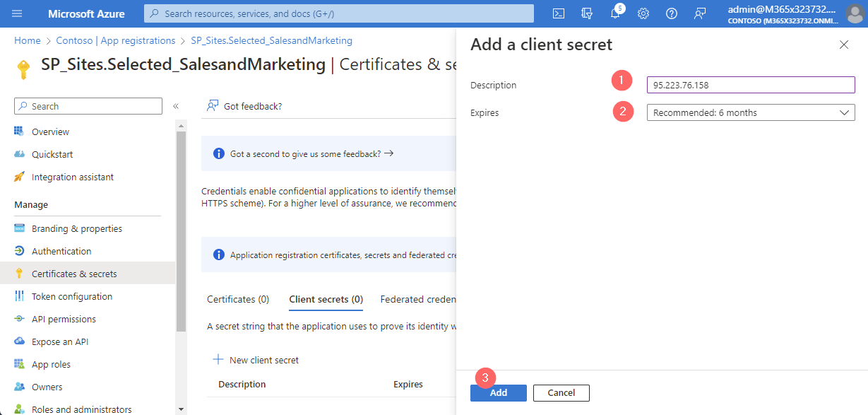Viewport: 868px width, 415px height.
Task: Click the admin account avatar
Action: (x=855, y=13)
